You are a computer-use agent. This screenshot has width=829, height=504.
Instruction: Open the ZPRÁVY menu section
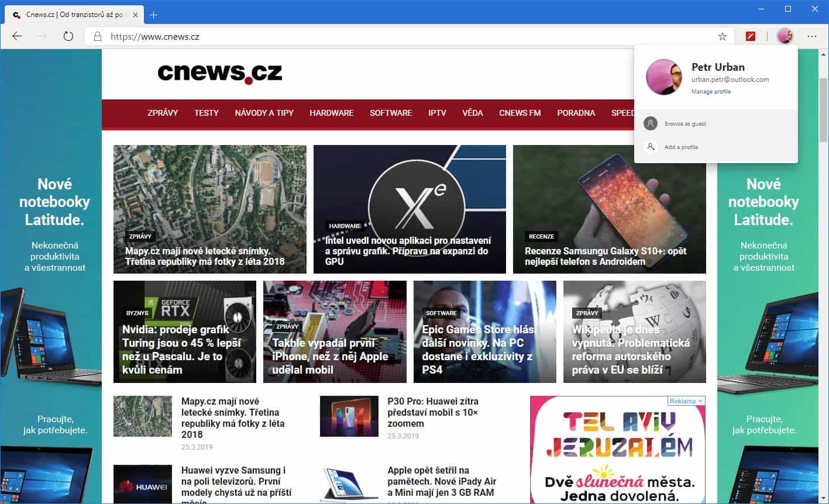coord(163,113)
